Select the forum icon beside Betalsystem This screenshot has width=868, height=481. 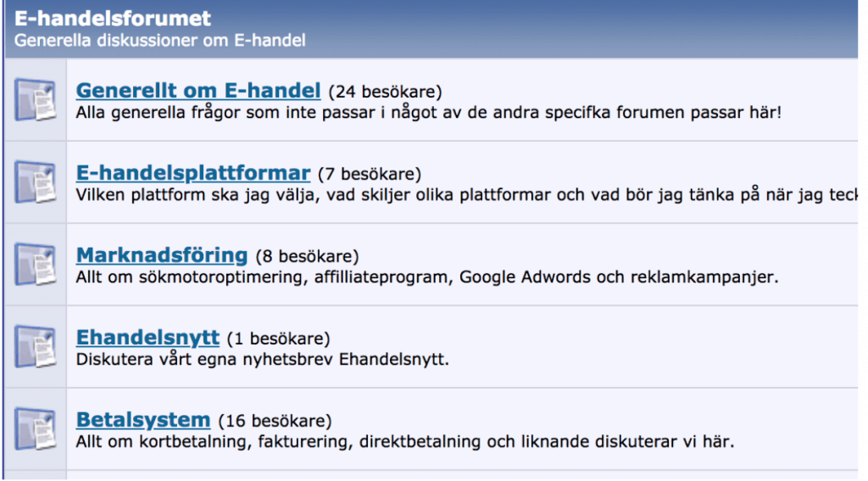tap(36, 429)
